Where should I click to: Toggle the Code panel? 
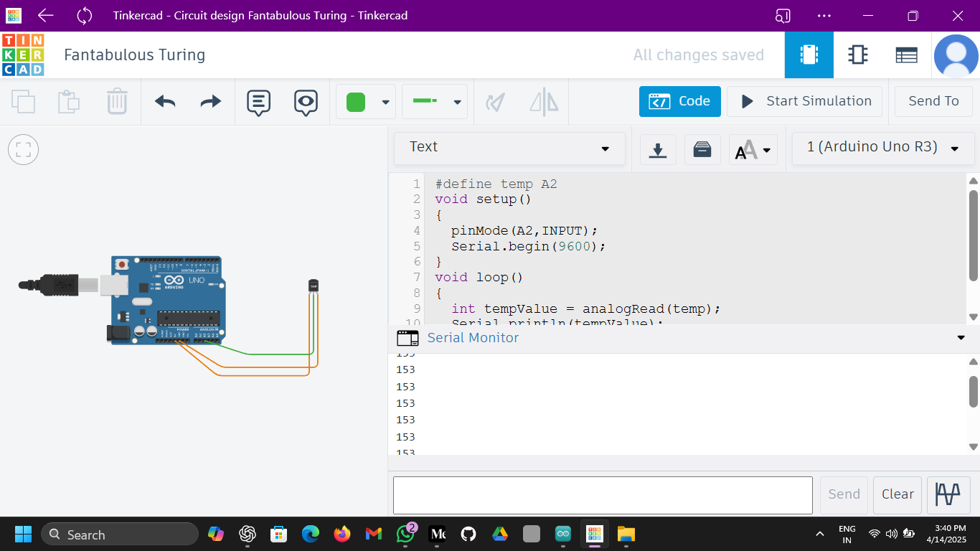pos(679,101)
